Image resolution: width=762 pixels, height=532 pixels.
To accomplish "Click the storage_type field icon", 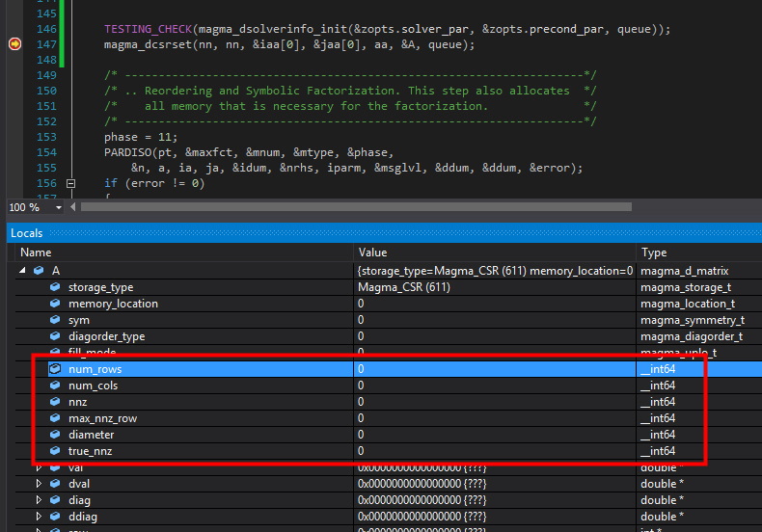I will point(55,287).
